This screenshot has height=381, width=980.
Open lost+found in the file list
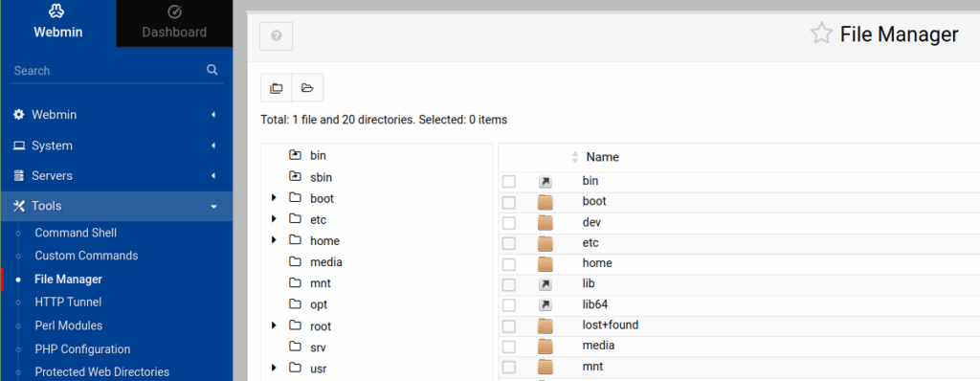[x=610, y=325]
